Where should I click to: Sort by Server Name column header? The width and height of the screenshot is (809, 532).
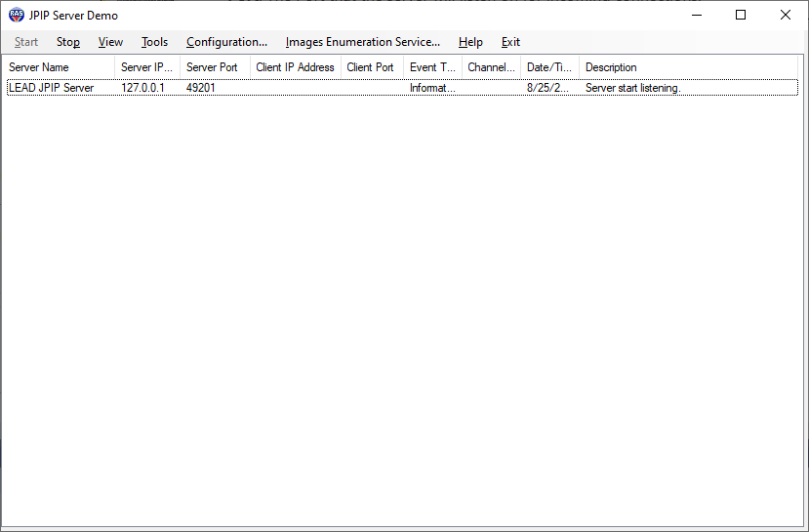pos(60,67)
